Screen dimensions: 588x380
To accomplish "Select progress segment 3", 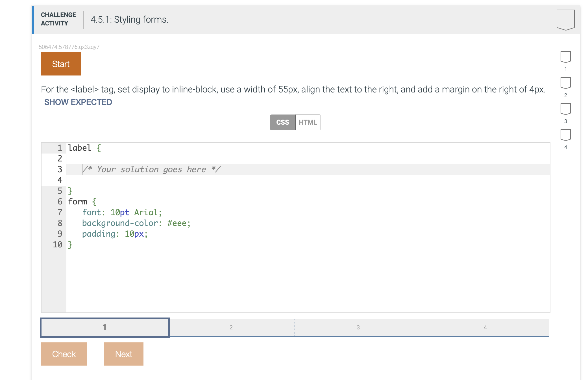I will 358,327.
